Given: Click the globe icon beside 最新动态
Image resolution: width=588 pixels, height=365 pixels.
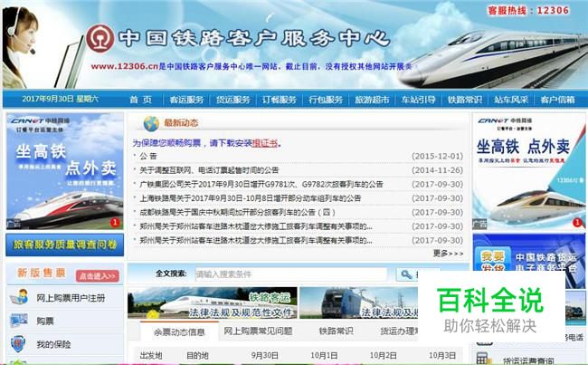Looking at the screenshot, I should click(x=151, y=123).
